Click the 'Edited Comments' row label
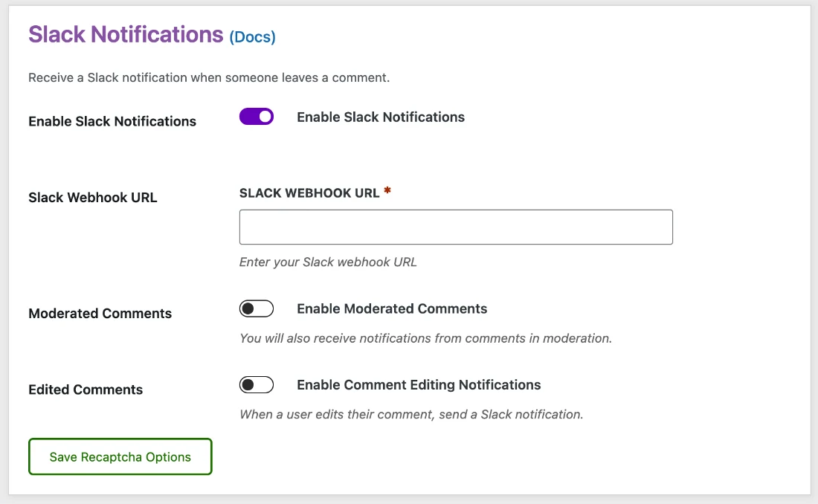Screen dimensions: 818x504 (x=86, y=390)
